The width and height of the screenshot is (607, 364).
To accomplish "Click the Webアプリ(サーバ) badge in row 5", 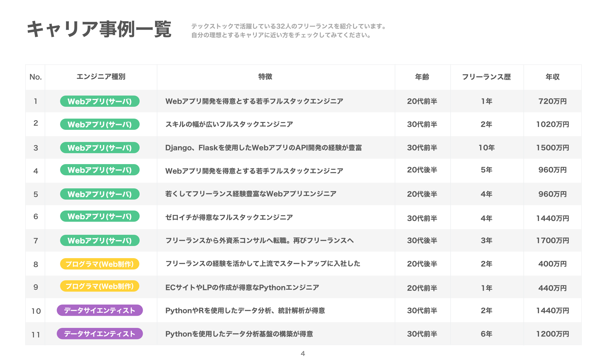I will (100, 194).
